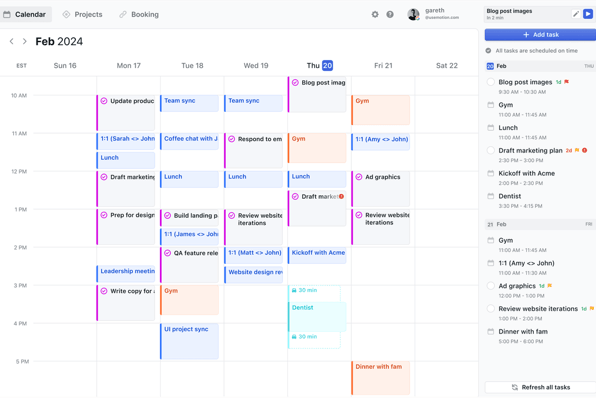
Task: Open Monday's Lunch event
Action: click(126, 160)
